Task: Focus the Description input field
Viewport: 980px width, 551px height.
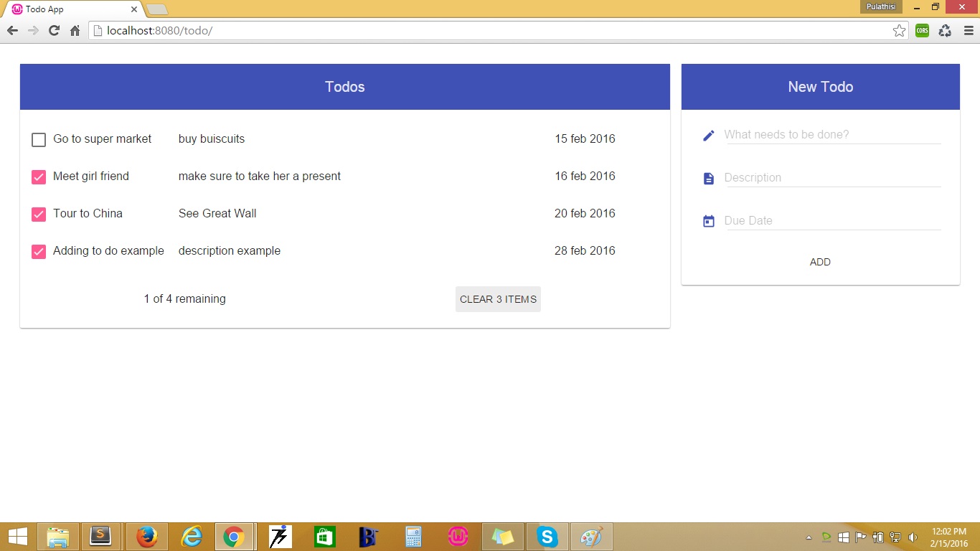Action: 833,178
